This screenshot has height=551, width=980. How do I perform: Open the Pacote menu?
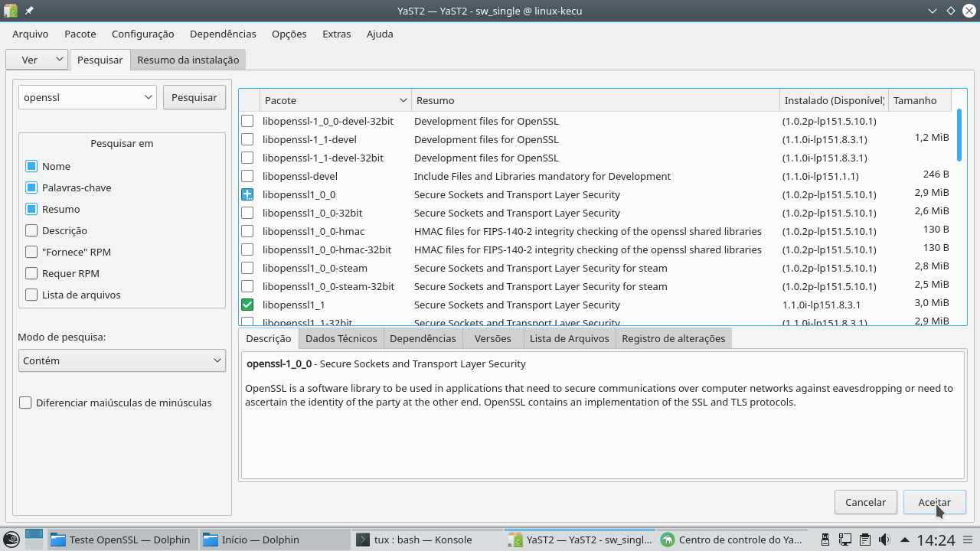[x=80, y=34]
